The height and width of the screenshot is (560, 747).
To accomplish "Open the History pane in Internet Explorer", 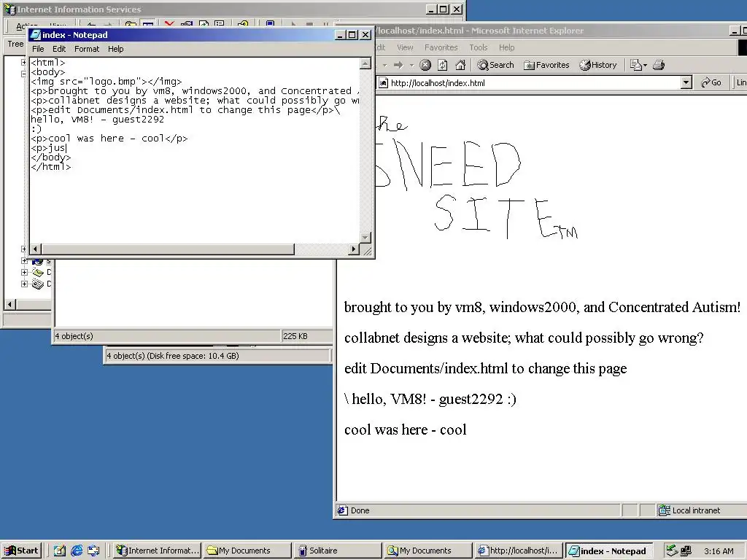I will 598,65.
